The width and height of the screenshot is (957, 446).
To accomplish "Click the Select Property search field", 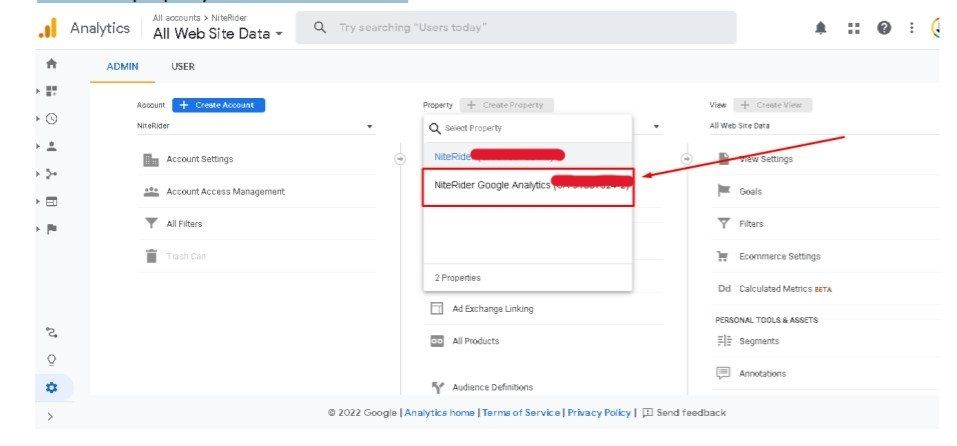I will [x=528, y=128].
